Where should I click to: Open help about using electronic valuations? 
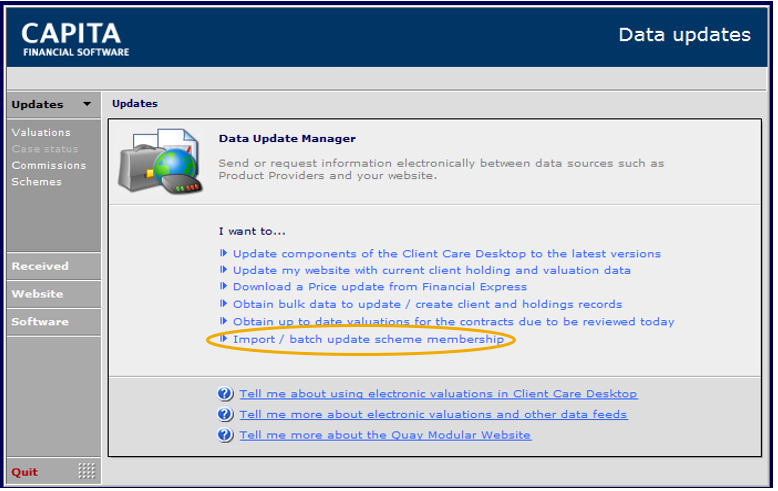(x=439, y=394)
